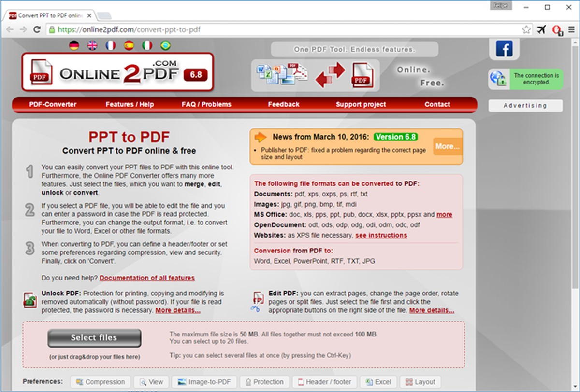Choose the Spanish flag icon
580x392 pixels.
[x=129, y=45]
